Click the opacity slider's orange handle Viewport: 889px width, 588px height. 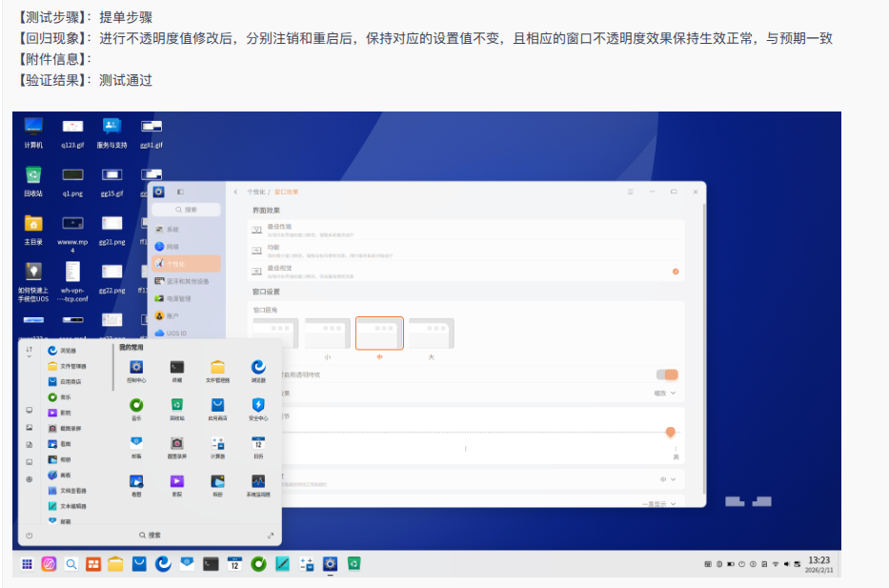tap(670, 432)
